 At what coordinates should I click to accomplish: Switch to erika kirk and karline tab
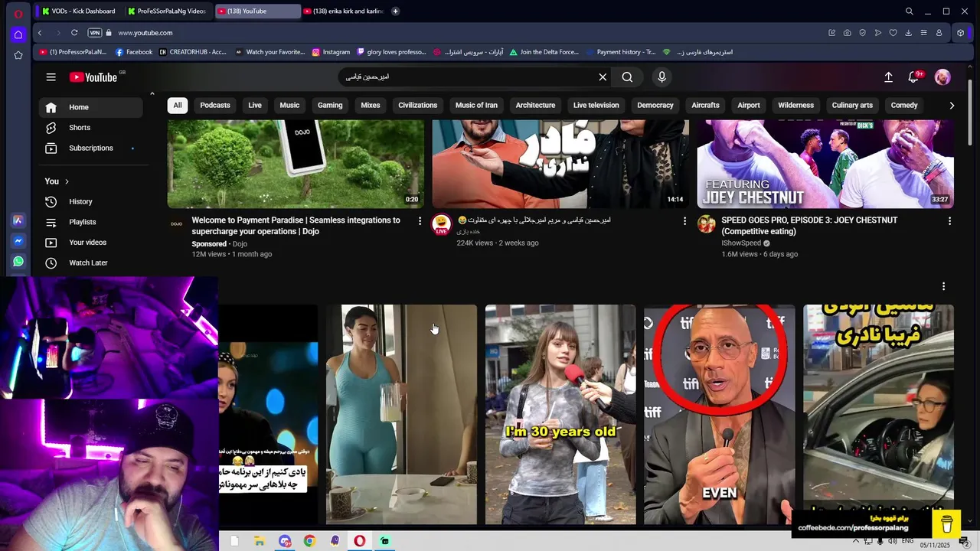pyautogui.click(x=343, y=11)
